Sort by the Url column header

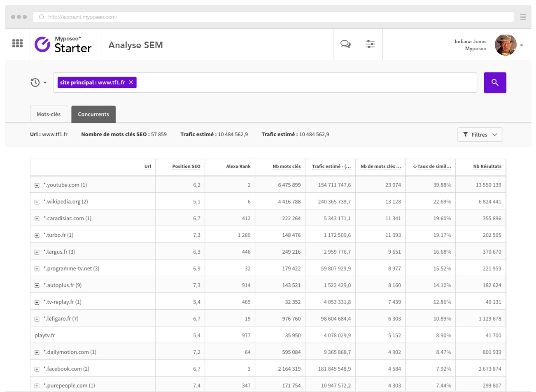[148, 166]
